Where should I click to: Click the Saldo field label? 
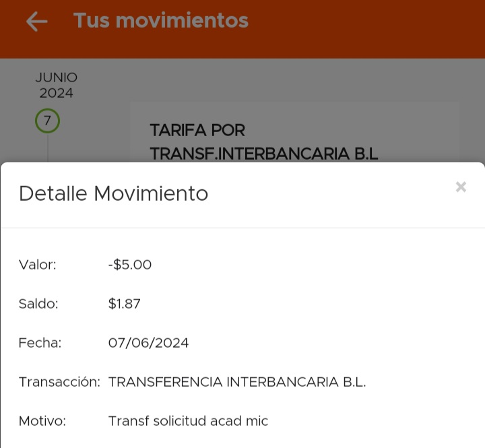[38, 304]
